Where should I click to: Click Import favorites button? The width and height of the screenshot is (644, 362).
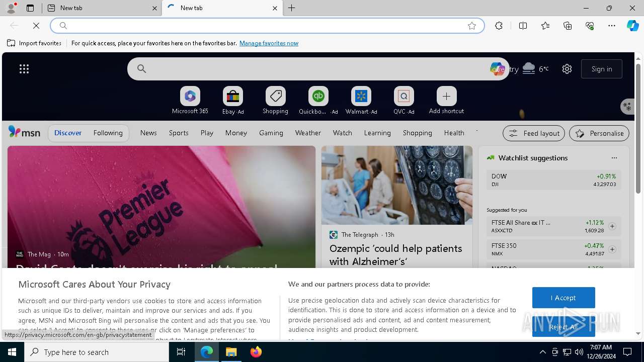click(x=34, y=43)
